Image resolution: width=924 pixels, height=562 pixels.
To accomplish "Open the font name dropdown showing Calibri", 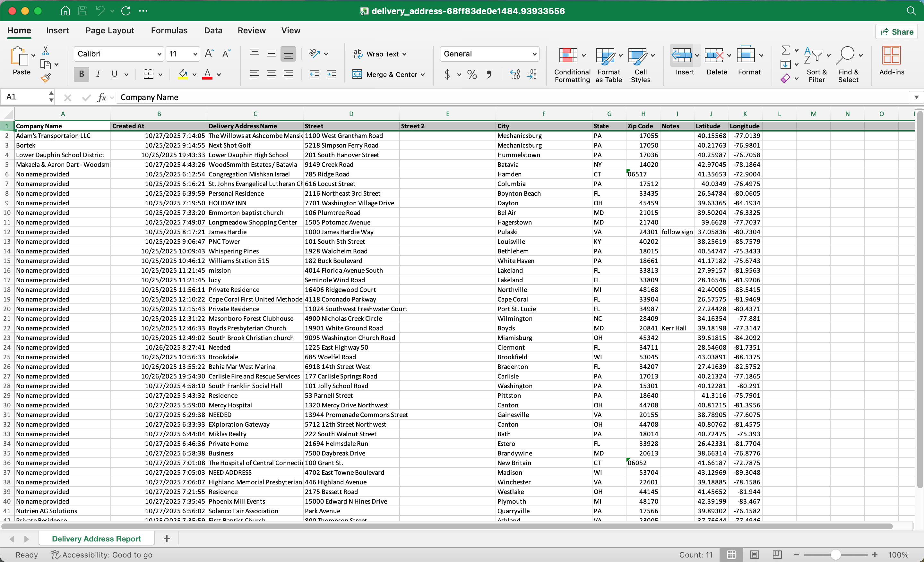I will pyautogui.click(x=159, y=54).
